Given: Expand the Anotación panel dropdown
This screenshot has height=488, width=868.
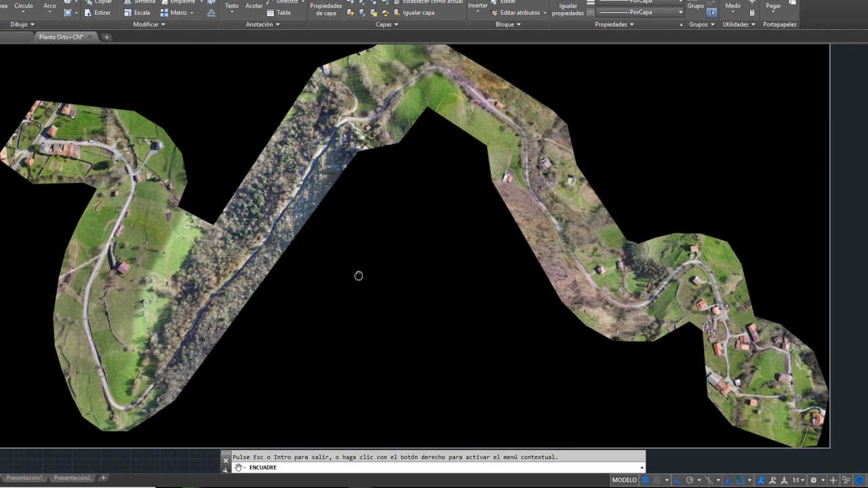Looking at the screenshot, I should tap(262, 24).
